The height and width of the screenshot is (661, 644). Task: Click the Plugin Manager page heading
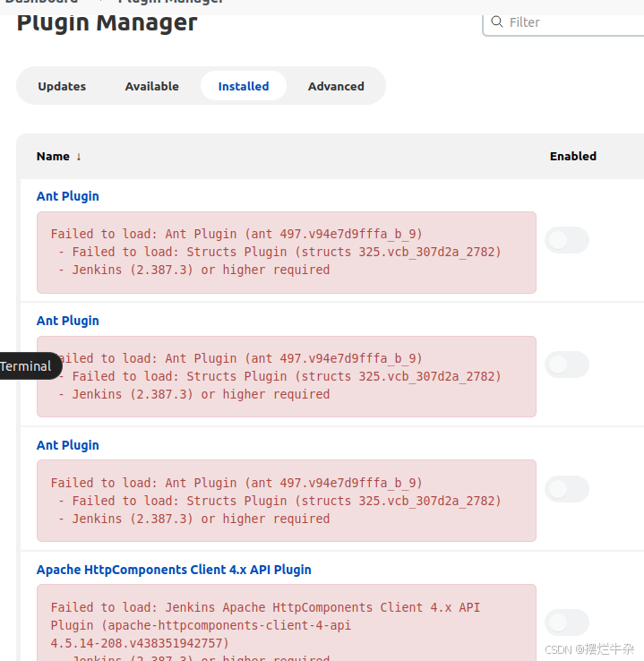[x=107, y=22]
